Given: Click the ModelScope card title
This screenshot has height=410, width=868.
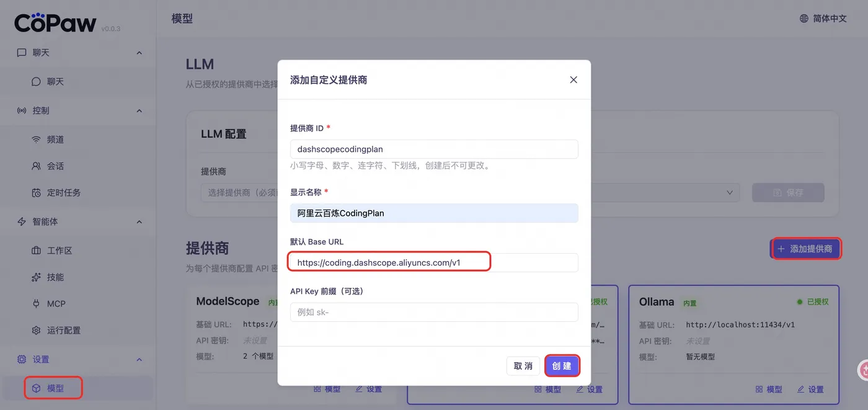Looking at the screenshot, I should point(228,301).
